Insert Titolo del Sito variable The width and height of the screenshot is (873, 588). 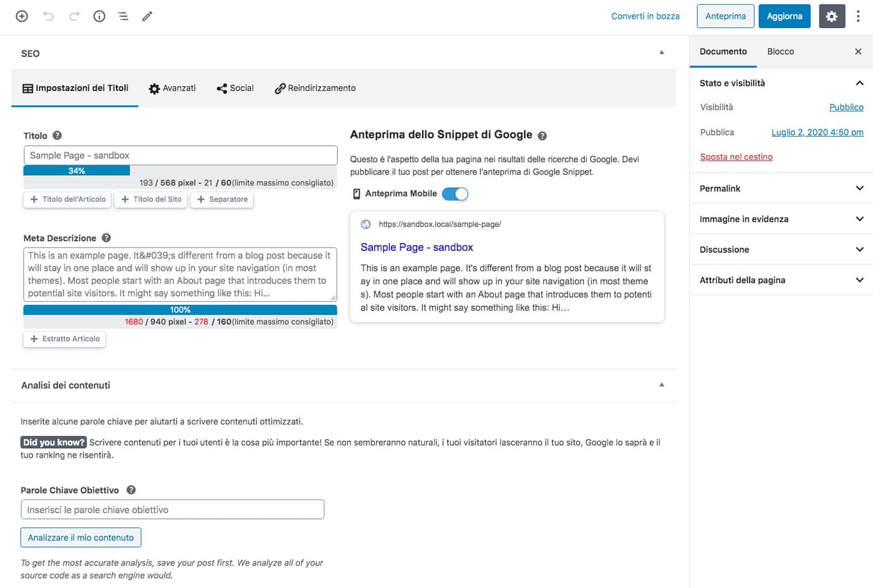(151, 200)
